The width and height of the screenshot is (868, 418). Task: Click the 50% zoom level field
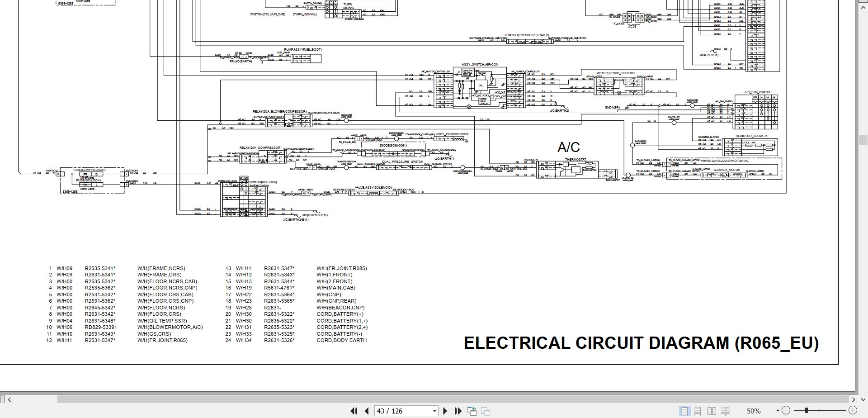pyautogui.click(x=754, y=411)
